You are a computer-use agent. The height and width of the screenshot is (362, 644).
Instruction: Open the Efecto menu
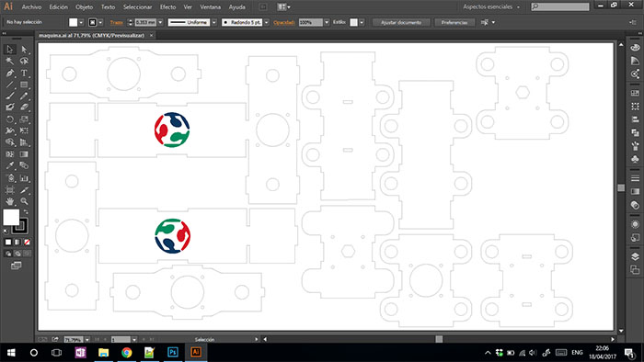pyautogui.click(x=167, y=7)
